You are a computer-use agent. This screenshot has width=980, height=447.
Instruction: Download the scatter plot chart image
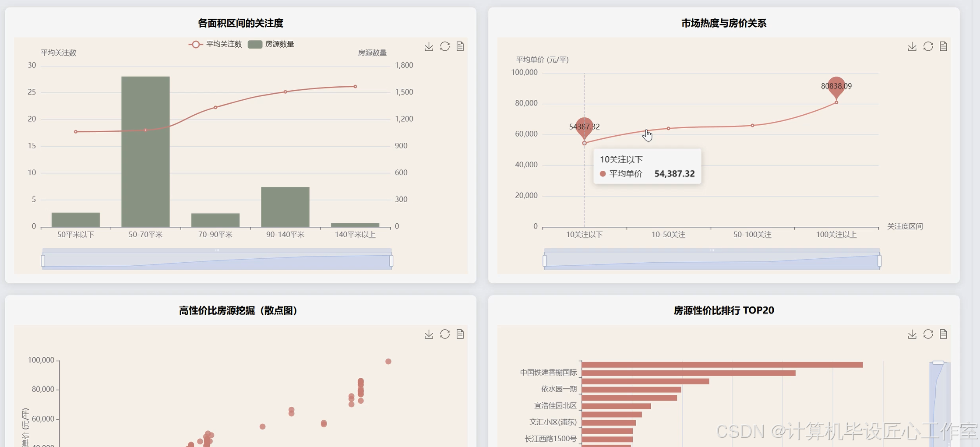pos(429,334)
